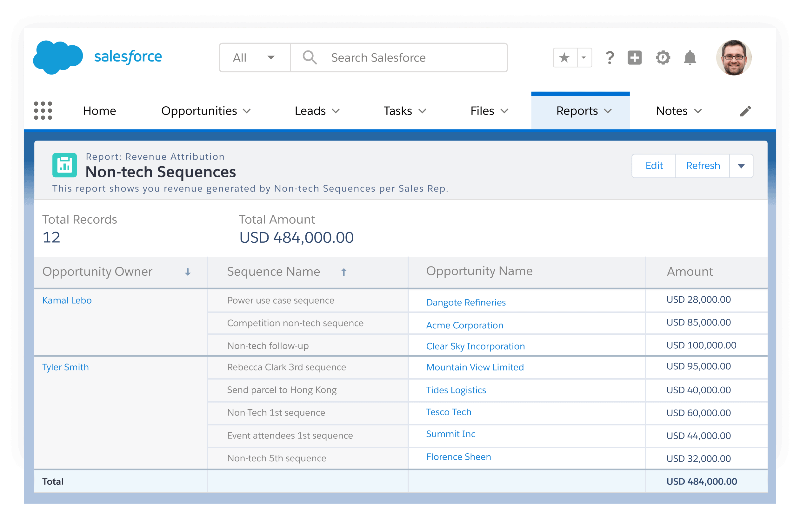Image resolution: width=800 pixels, height=532 pixels.
Task: Open Summit Inc opportunity
Action: (450, 434)
